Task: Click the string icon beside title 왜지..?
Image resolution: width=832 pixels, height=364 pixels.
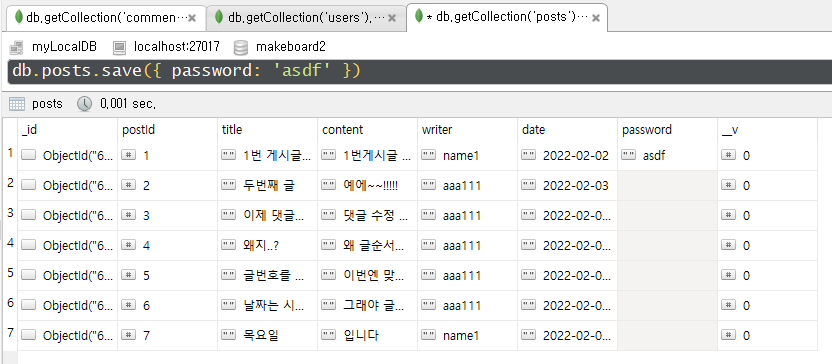Action: (229, 245)
